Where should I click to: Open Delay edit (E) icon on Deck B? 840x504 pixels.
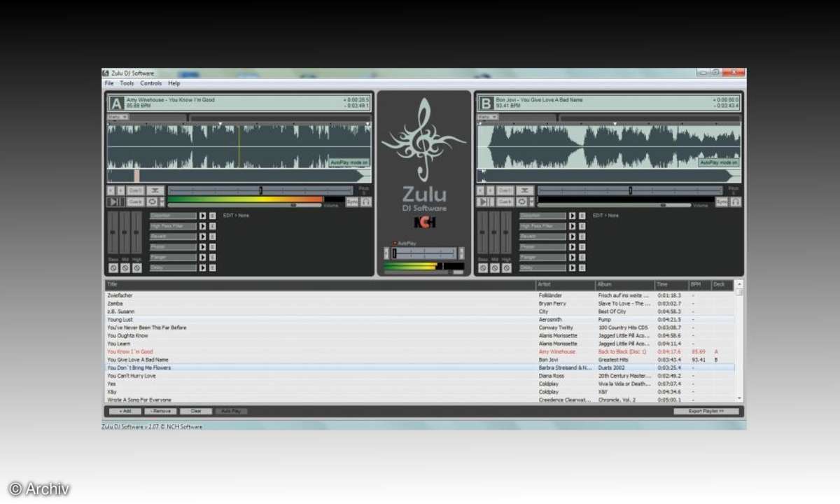click(582, 268)
